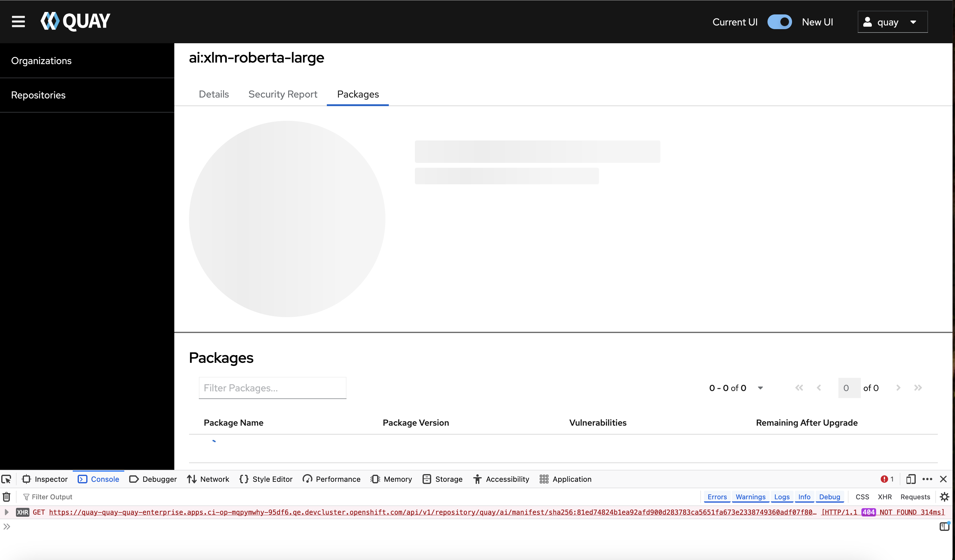
Task: Open the quay user dropdown
Action: [x=892, y=22]
